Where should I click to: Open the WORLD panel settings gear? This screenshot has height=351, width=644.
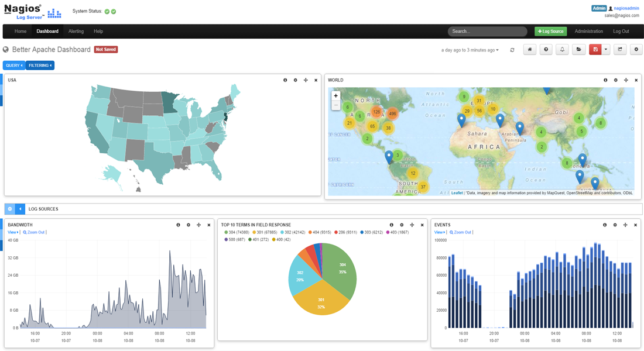(x=616, y=80)
